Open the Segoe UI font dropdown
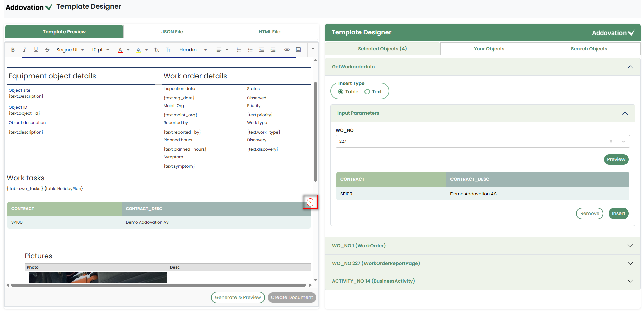This screenshot has height=315, width=644. [x=70, y=50]
